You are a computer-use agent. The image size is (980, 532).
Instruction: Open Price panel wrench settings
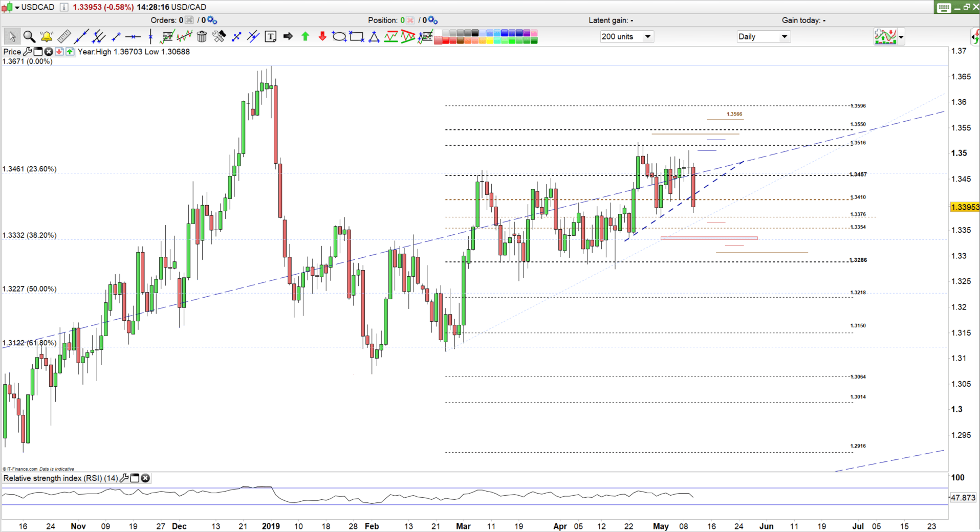tap(28, 52)
